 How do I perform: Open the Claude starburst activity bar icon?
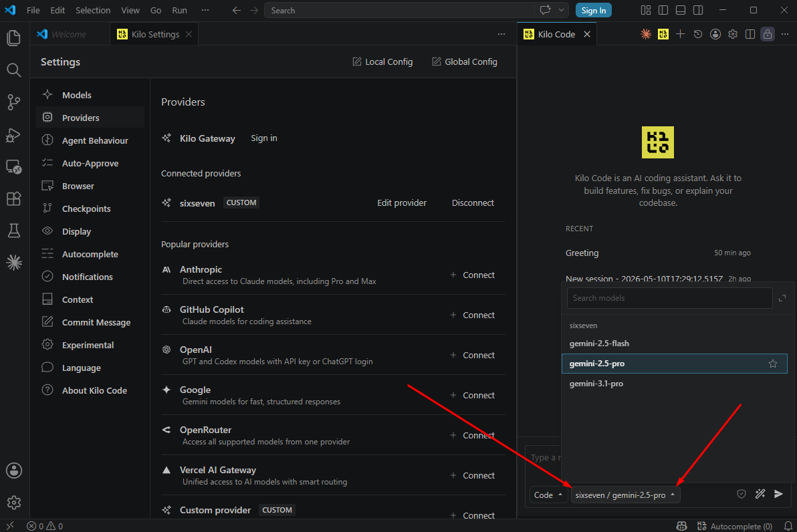14,262
